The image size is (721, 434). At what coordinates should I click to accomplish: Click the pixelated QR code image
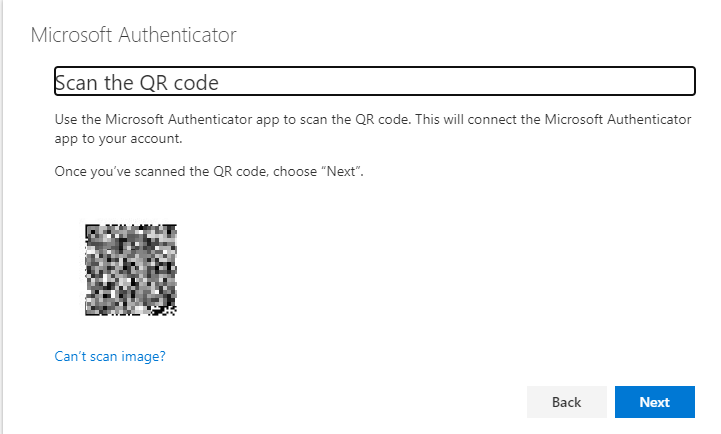(131, 270)
